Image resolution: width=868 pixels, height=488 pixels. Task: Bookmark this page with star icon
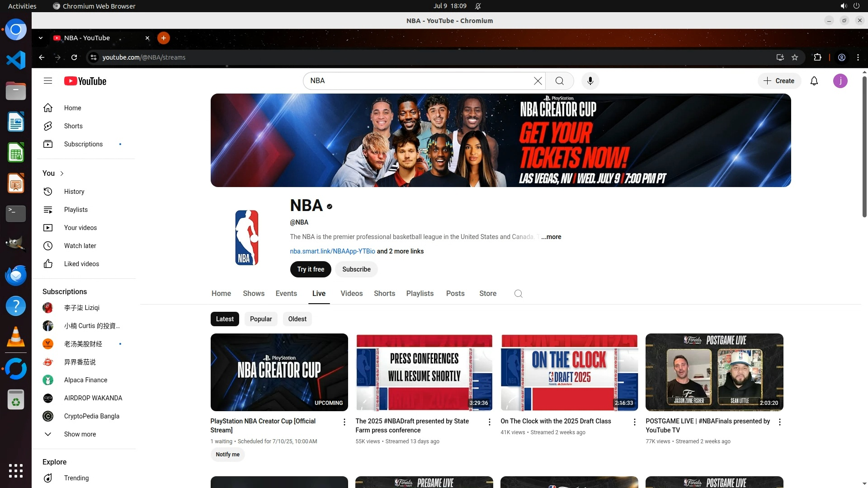795,57
